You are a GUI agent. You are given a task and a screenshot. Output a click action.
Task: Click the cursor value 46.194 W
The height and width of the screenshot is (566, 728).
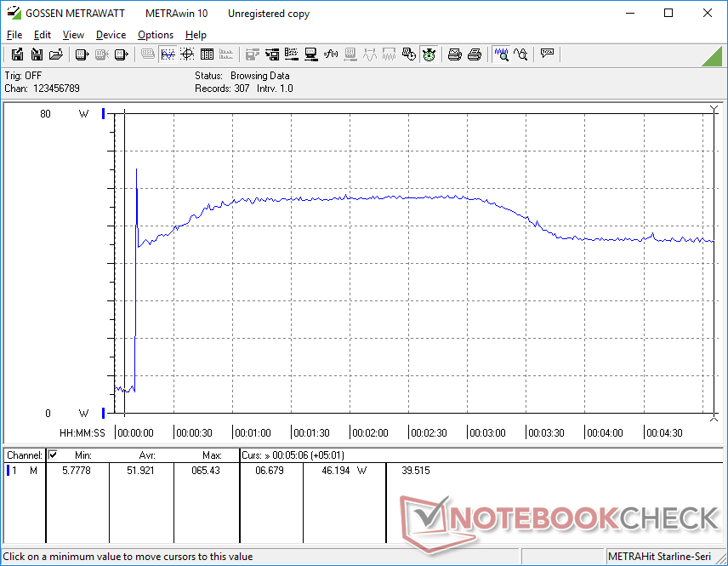[344, 471]
